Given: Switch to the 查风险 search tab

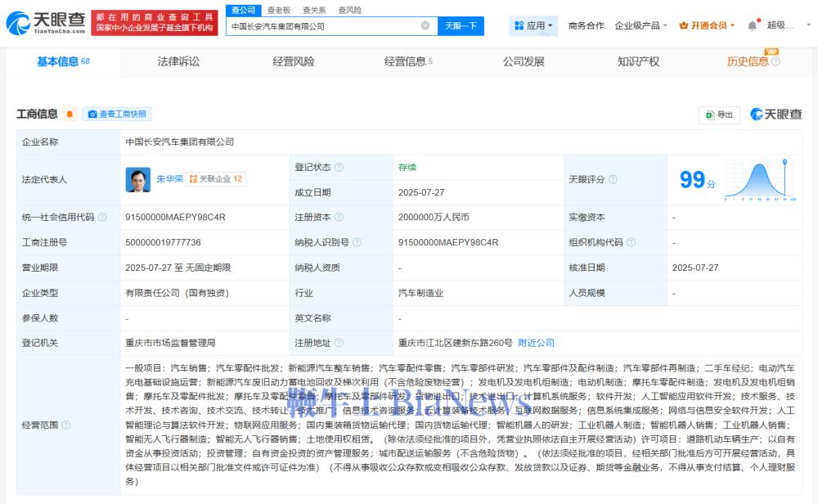Looking at the screenshot, I should [349, 10].
